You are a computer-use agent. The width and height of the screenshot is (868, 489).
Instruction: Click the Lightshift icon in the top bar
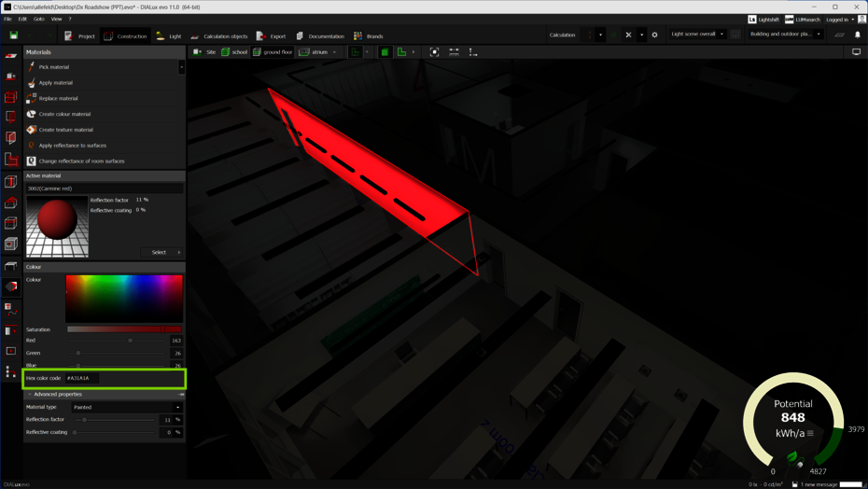pos(752,19)
